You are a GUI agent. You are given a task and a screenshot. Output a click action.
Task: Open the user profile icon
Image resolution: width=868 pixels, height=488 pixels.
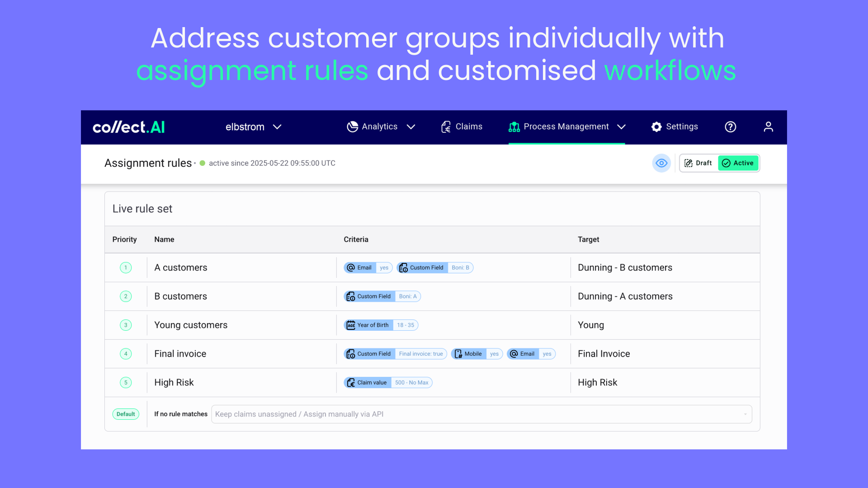tap(769, 127)
